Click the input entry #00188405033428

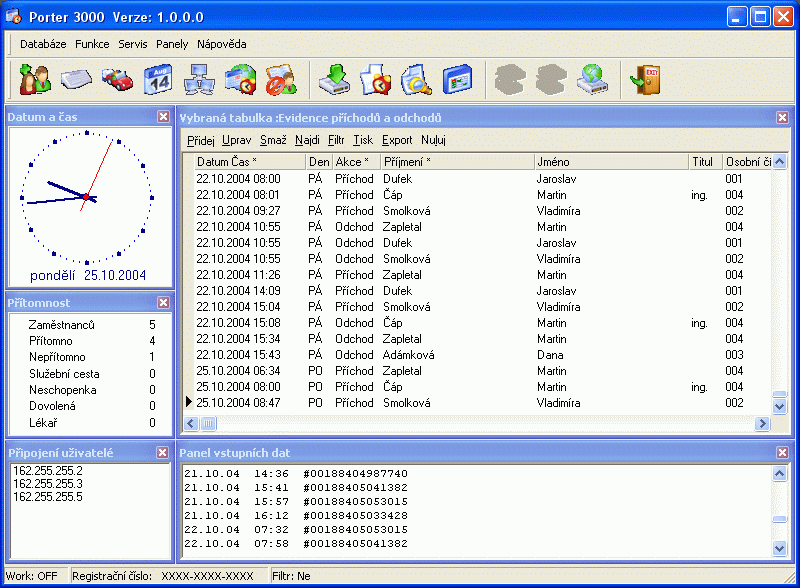(356, 516)
